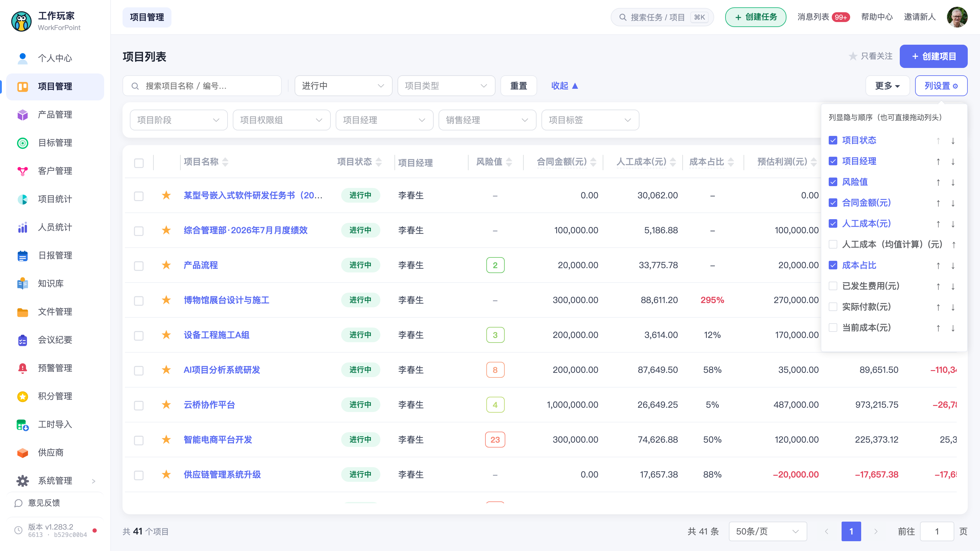This screenshot has width=980, height=551.
Task: Toggle 只看关注 favorites filter
Action: (870, 56)
